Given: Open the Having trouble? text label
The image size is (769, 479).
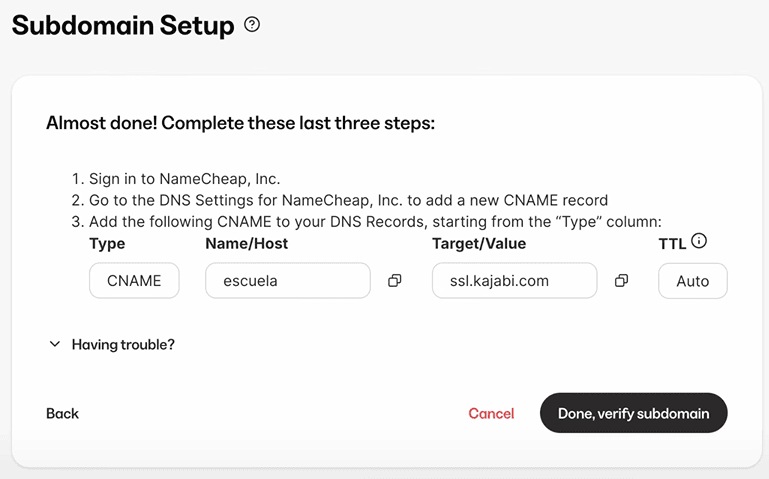Looking at the screenshot, I should tap(123, 344).
